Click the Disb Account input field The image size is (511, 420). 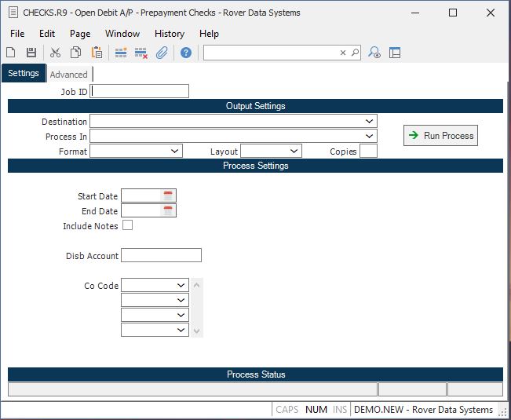(x=161, y=255)
